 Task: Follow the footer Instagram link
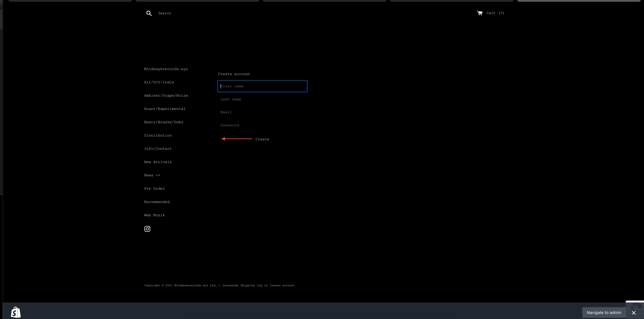(x=230, y=285)
